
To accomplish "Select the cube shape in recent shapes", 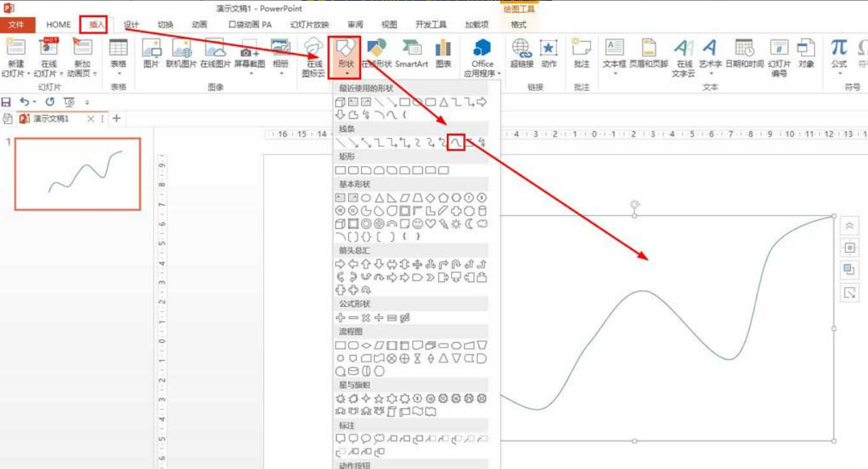I will point(340,102).
